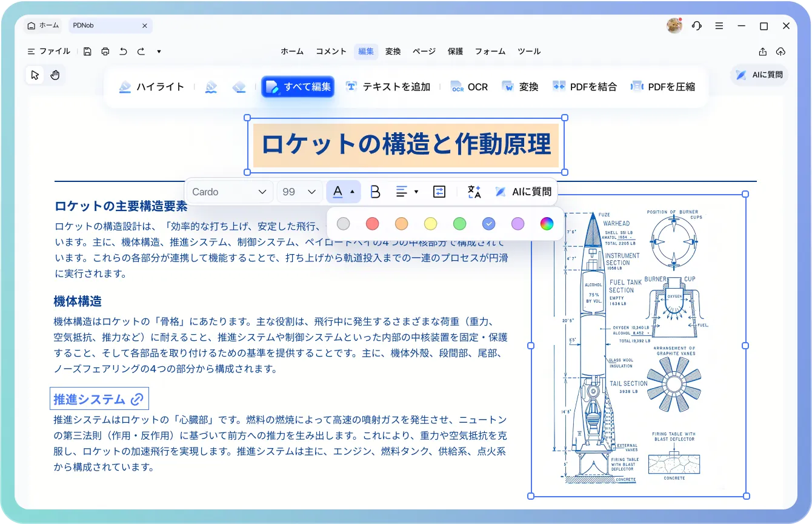Open the Cardo font dropdown
Image resolution: width=812 pixels, height=524 pixels.
click(x=229, y=192)
